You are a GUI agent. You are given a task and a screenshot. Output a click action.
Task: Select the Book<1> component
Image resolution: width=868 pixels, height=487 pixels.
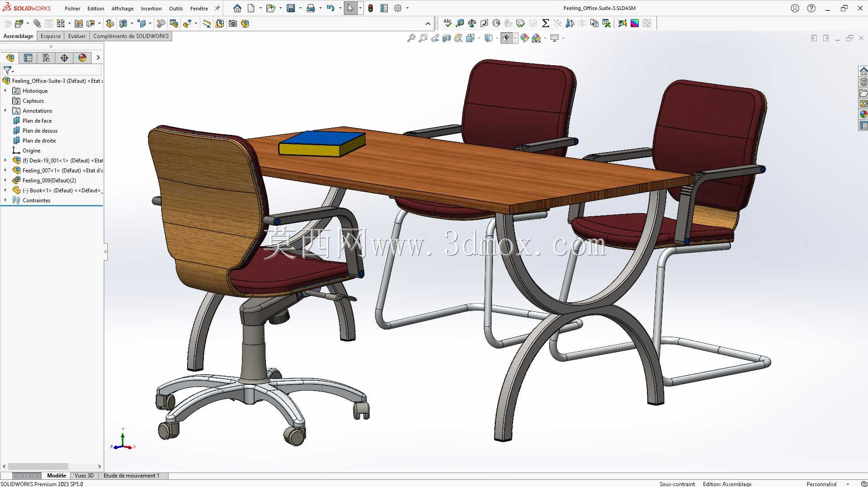click(58, 190)
